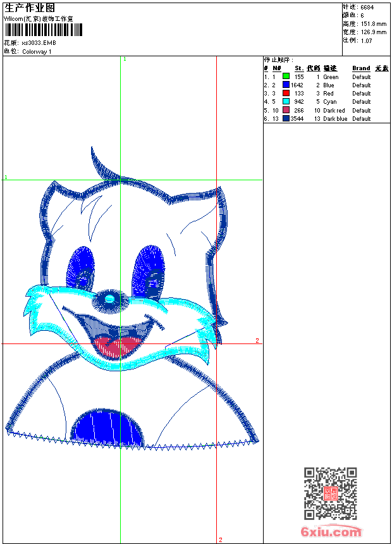
Task: Click the Colorway 1 label
Action: 37,52
